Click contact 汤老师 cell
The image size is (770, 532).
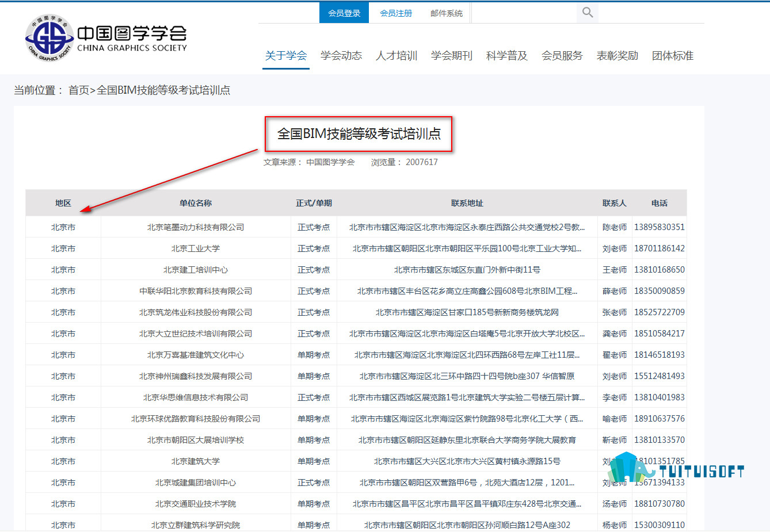click(615, 504)
